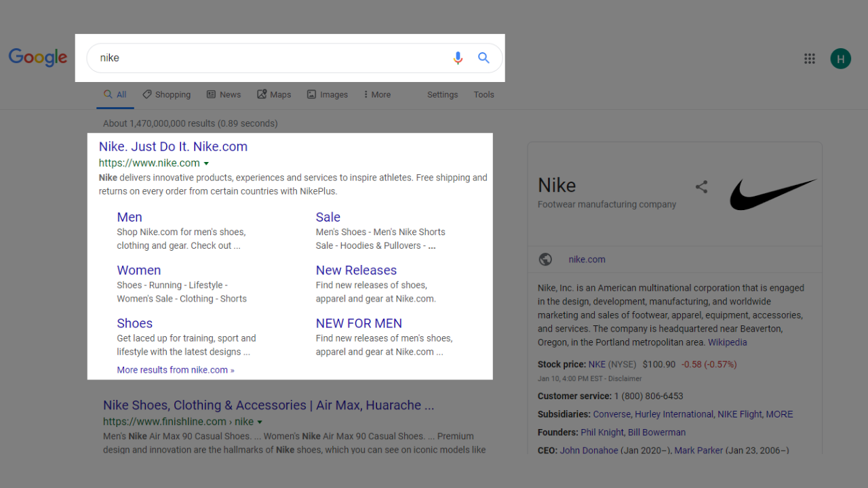This screenshot has width=868, height=488.
Task: Click the stock price Disclaimer link
Action: point(625,379)
